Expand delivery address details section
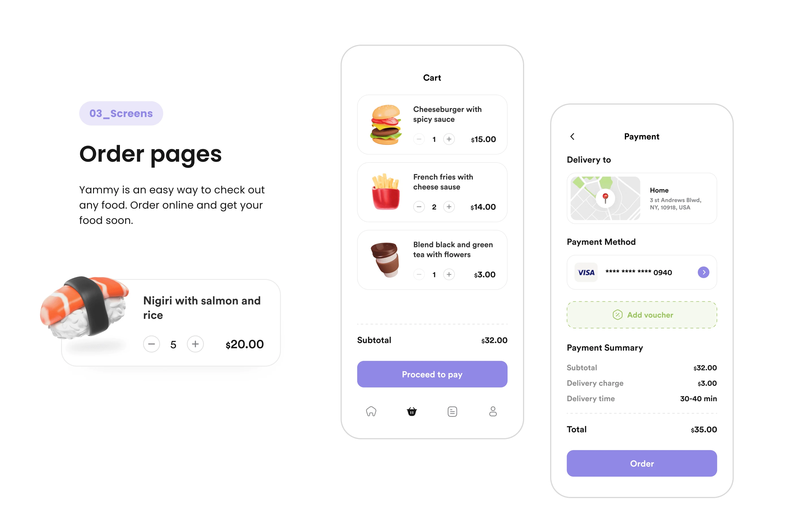Image resolution: width=792 pixels, height=532 pixels. coord(641,199)
